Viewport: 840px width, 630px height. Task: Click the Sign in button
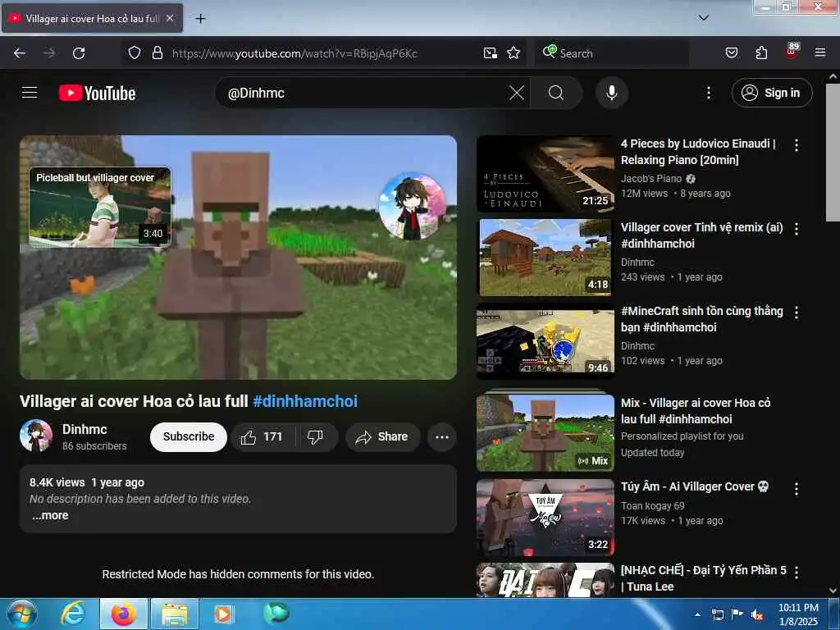pyautogui.click(x=772, y=93)
